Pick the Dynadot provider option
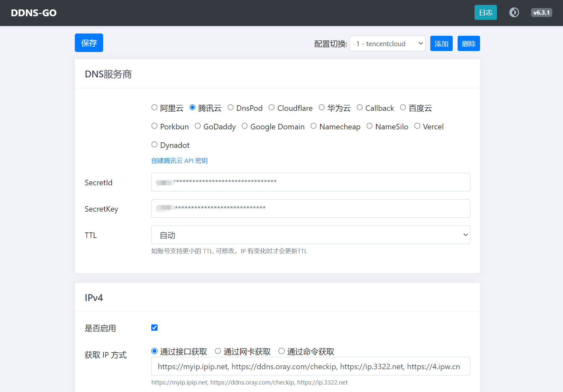The width and height of the screenshot is (563, 392). tap(154, 145)
